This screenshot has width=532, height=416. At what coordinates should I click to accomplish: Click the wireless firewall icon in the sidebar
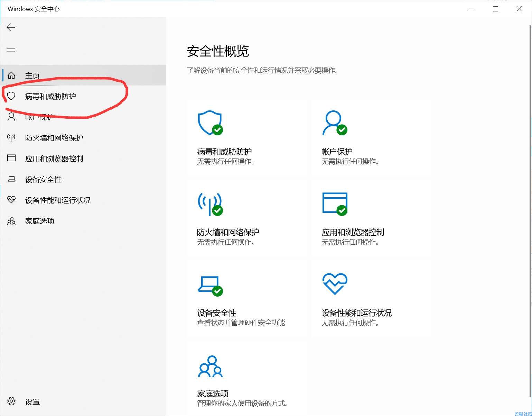point(11,137)
